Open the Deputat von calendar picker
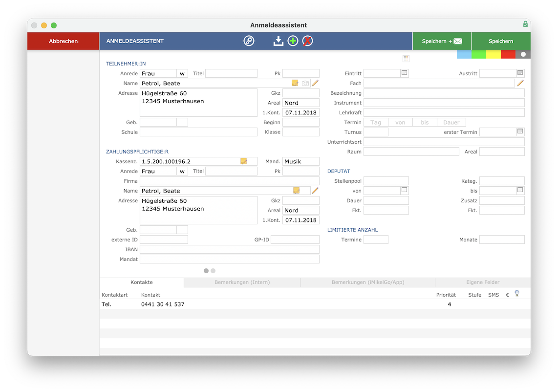 [x=404, y=190]
